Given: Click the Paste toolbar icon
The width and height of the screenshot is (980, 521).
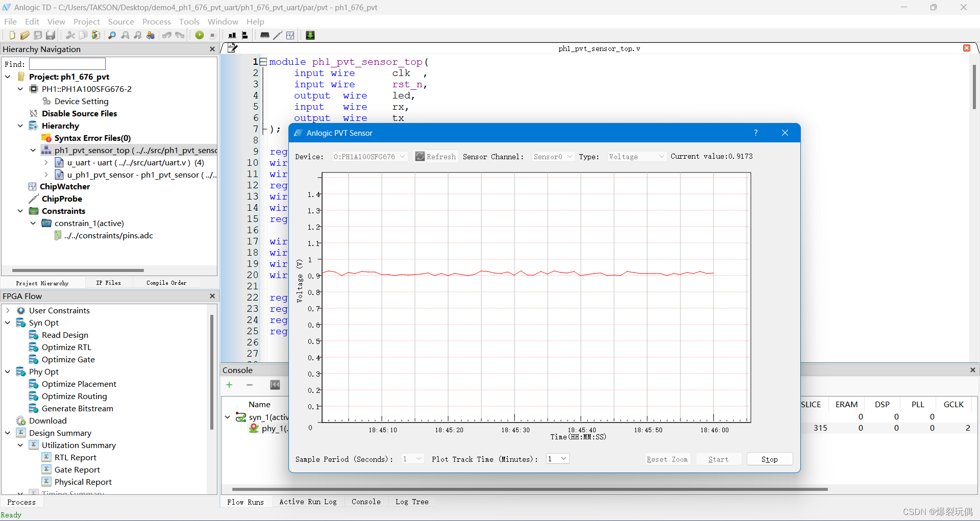Looking at the screenshot, I should tap(96, 35).
